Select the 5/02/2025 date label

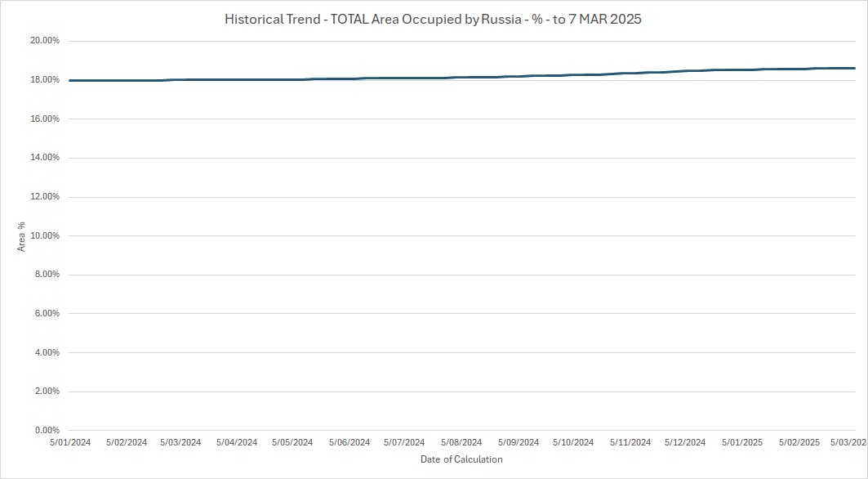[799, 442]
